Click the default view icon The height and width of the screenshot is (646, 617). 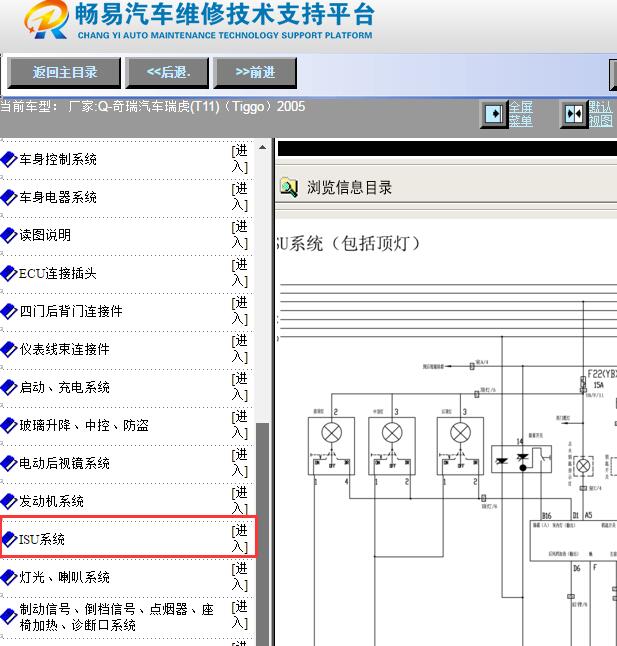[573, 114]
